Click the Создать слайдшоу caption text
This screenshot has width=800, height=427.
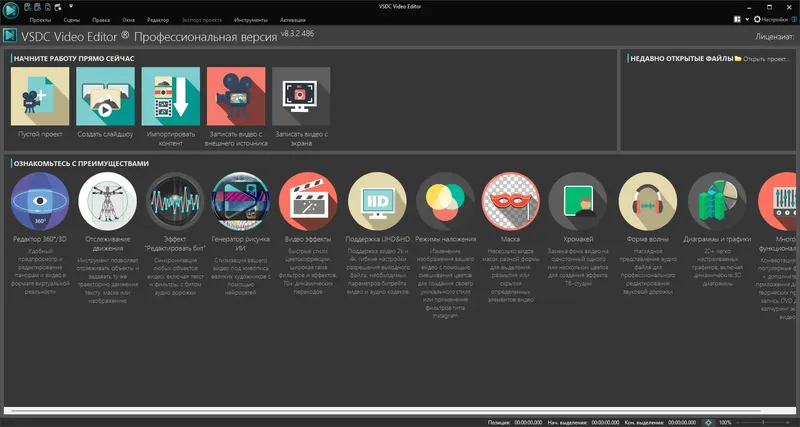[105, 135]
